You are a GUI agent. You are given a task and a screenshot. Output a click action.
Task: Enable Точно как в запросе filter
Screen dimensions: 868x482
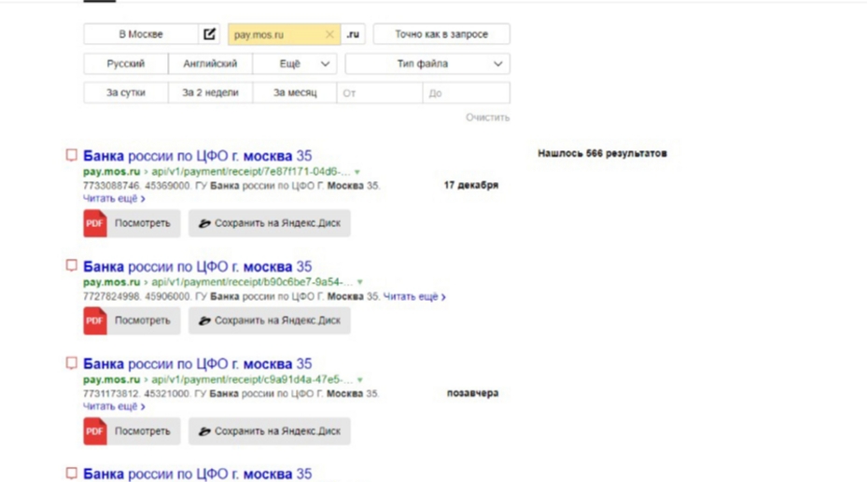pos(441,35)
